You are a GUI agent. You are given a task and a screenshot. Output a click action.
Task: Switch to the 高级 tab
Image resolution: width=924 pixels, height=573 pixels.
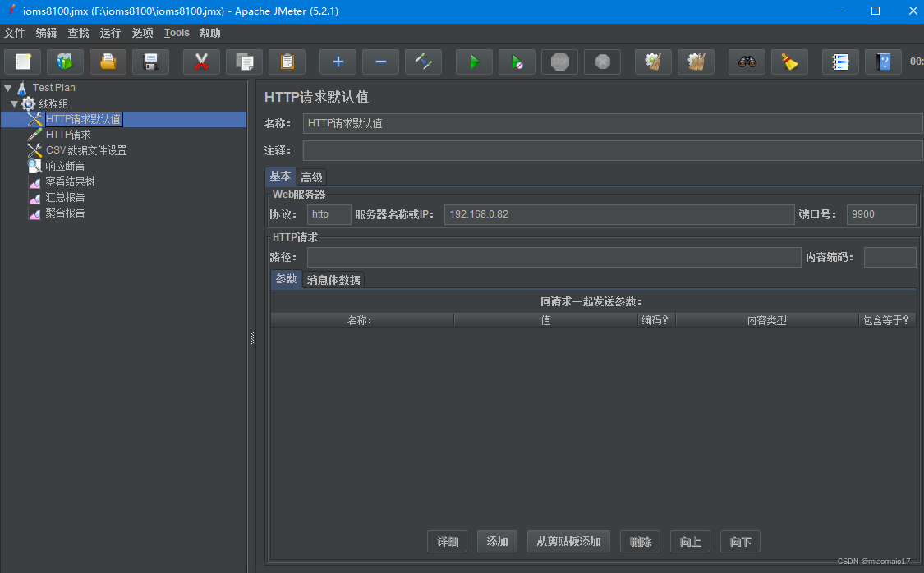312,177
